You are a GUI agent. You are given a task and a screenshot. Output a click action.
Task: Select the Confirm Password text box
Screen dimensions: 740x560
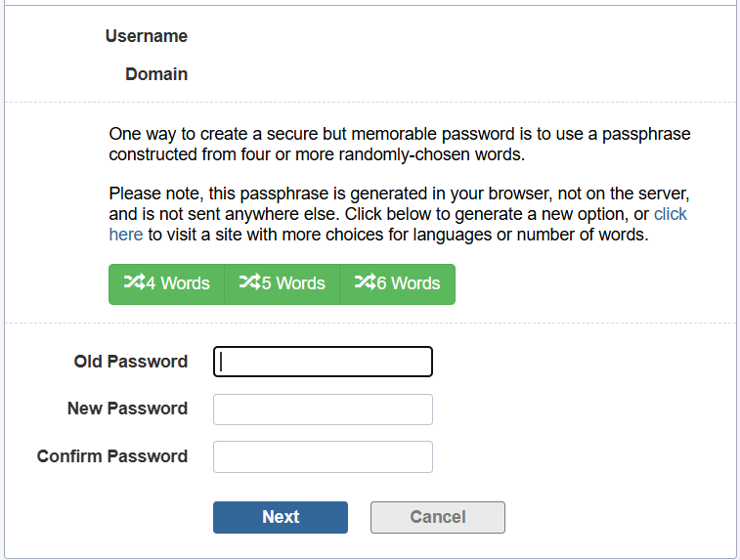coord(323,456)
